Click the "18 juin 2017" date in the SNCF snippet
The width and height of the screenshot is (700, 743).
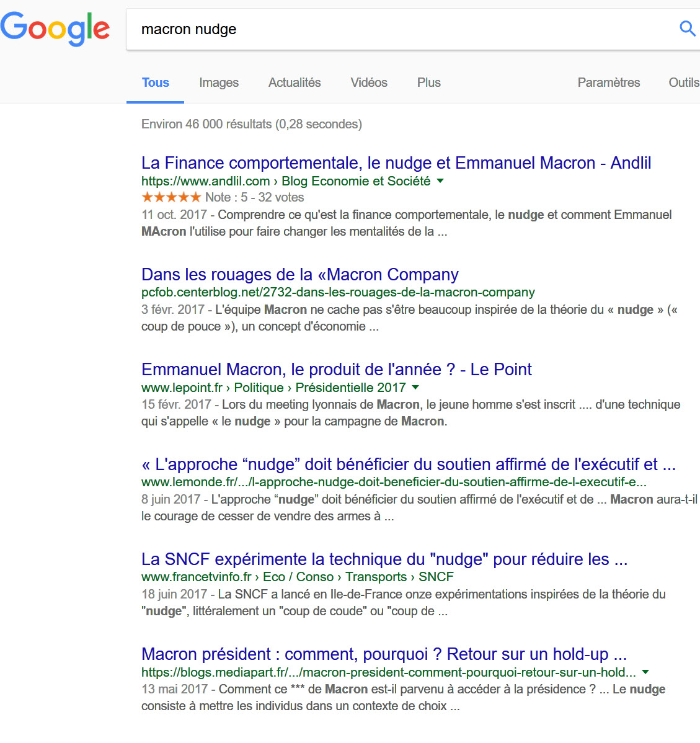(x=174, y=594)
